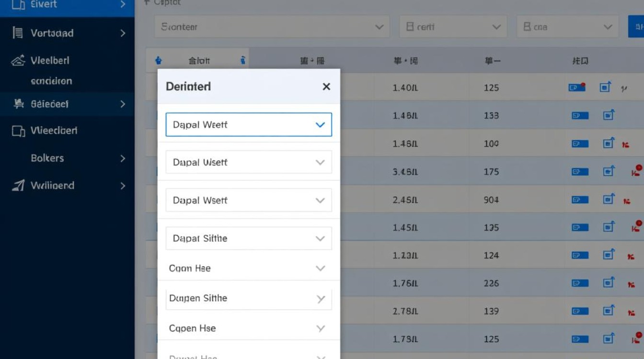This screenshot has width=644, height=359.
Task: Select the Béiedeef sidebar menu item
Action: click(67, 104)
